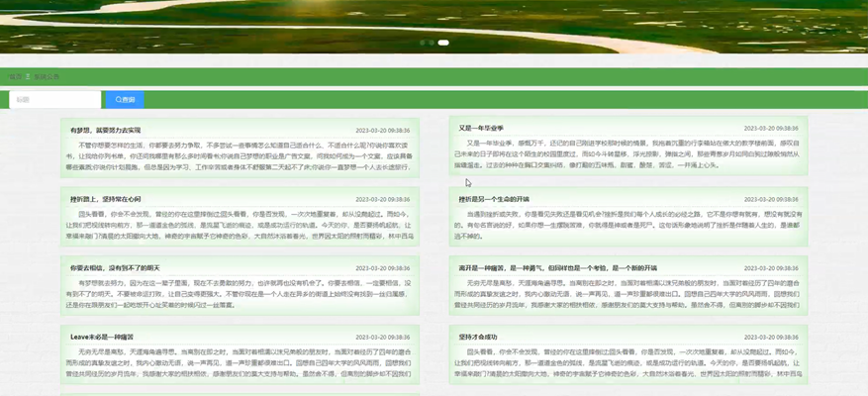Click the active elongated carousel indicator

443,43
